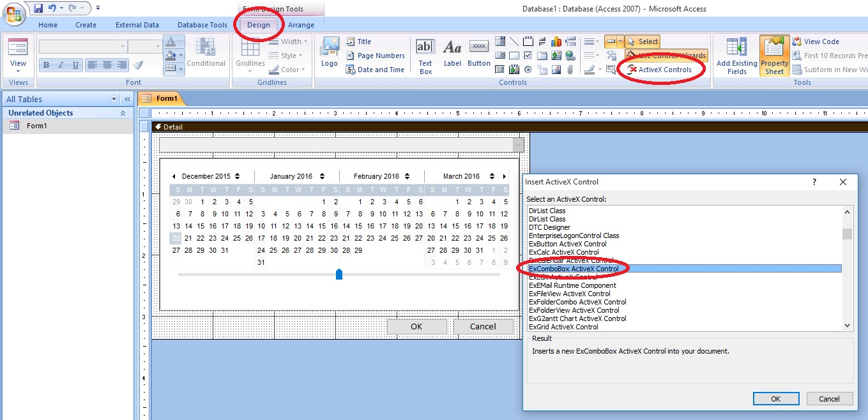Toggle the Property Sheet pane
This screenshot has width=868, height=420.
pyautogui.click(x=774, y=55)
